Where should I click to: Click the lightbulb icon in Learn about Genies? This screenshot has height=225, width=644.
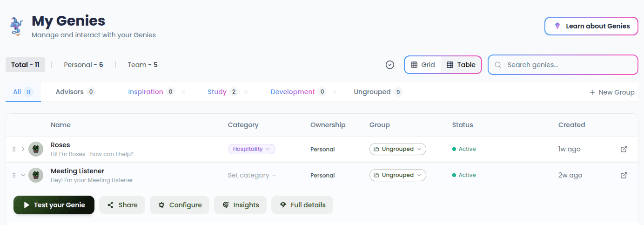pos(557,26)
